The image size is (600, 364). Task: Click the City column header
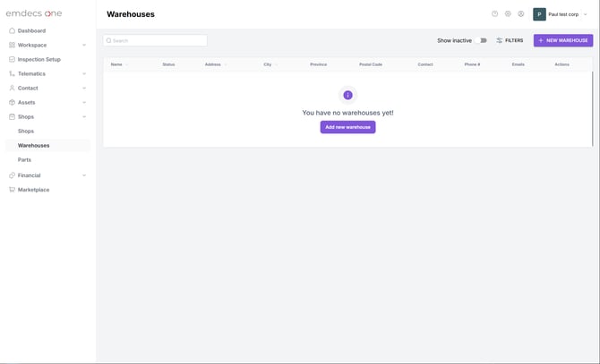[x=268, y=64]
